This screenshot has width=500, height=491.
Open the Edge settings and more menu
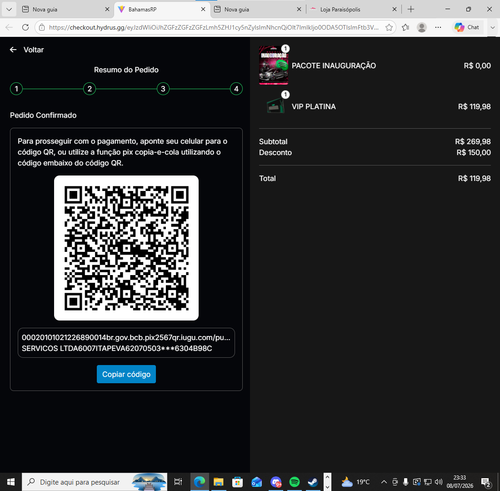pos(438,27)
